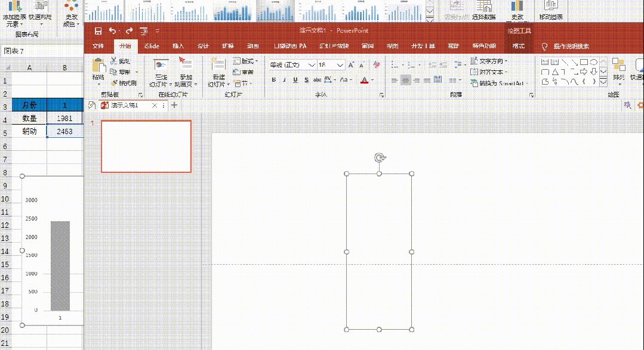Switch to the 格式 drawing tools tab

pyautogui.click(x=518, y=46)
